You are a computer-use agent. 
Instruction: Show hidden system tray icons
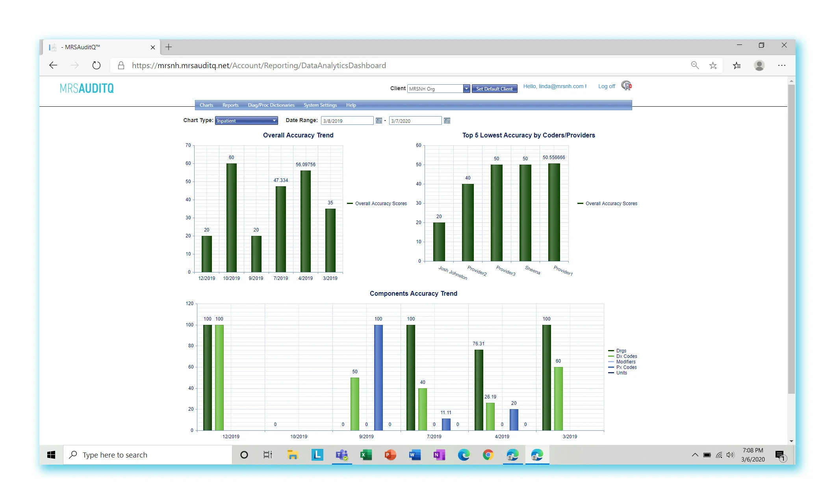click(695, 455)
